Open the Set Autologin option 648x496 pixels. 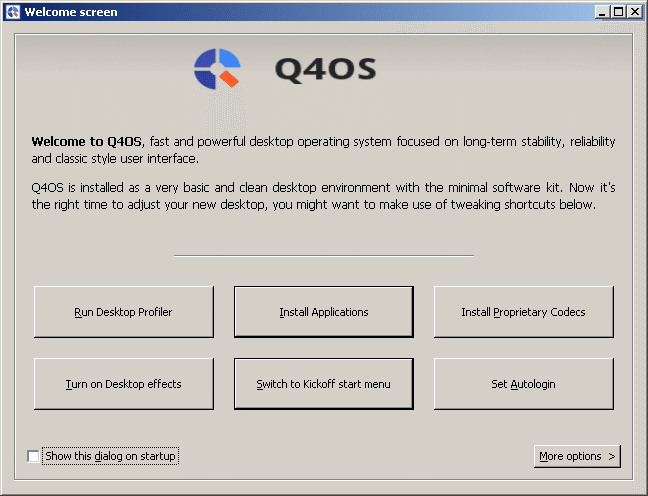tap(524, 384)
